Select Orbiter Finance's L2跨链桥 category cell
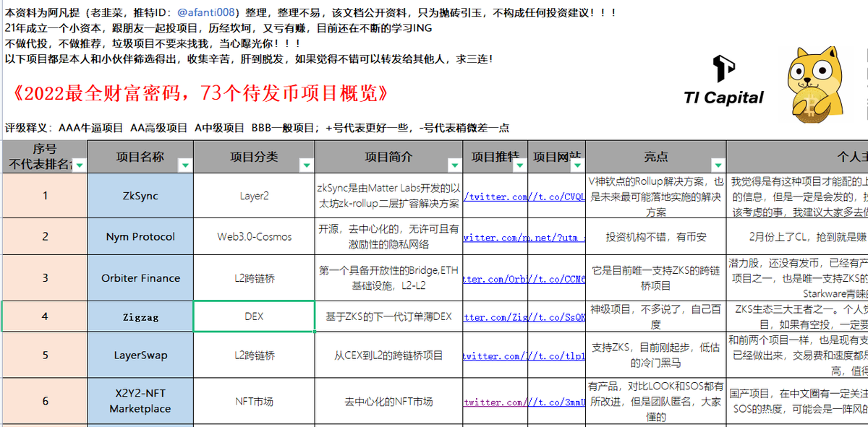This screenshot has height=427, width=868. (254, 278)
